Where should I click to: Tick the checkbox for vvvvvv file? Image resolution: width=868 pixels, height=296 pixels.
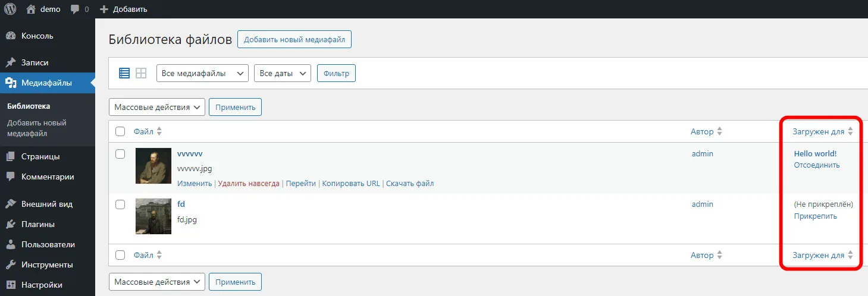pyautogui.click(x=120, y=154)
